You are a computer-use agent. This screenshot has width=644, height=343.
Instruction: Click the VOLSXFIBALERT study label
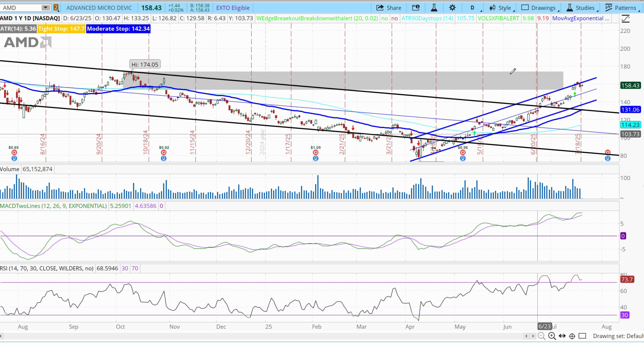(x=499, y=18)
